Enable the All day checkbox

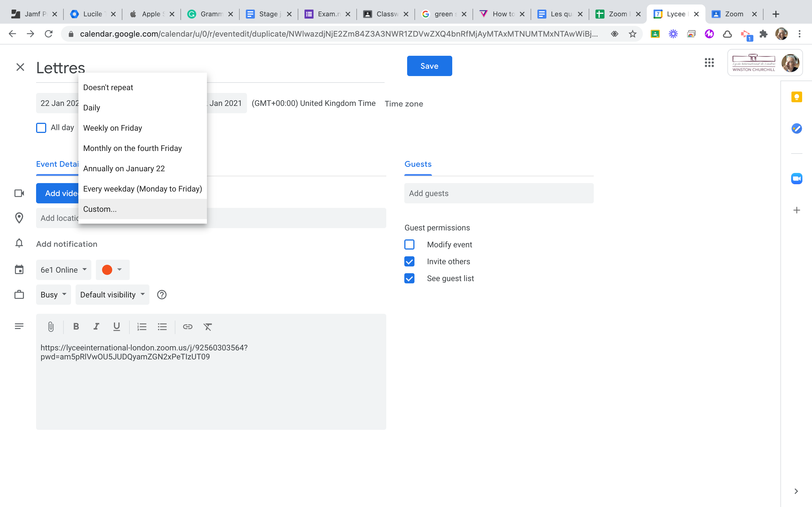pyautogui.click(x=41, y=128)
